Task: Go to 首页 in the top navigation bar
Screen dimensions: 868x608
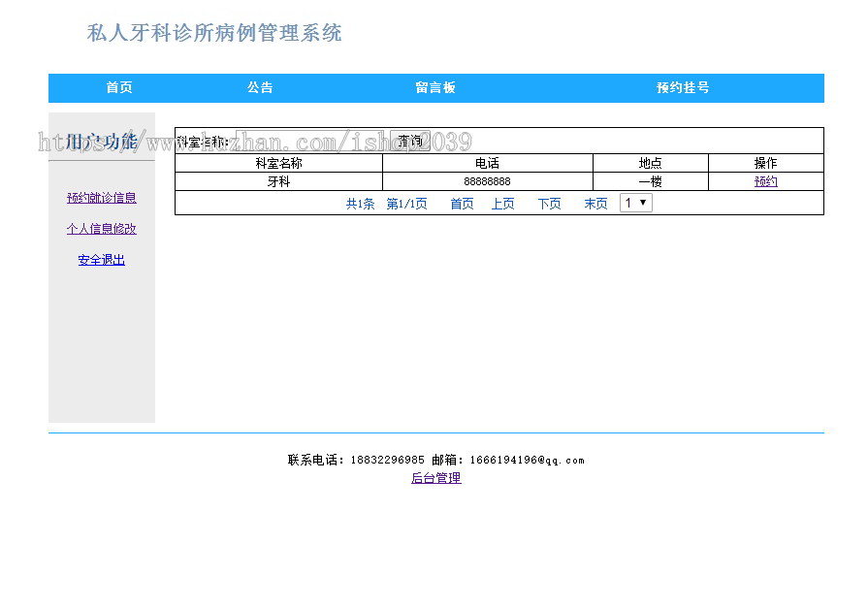Action: tap(119, 87)
